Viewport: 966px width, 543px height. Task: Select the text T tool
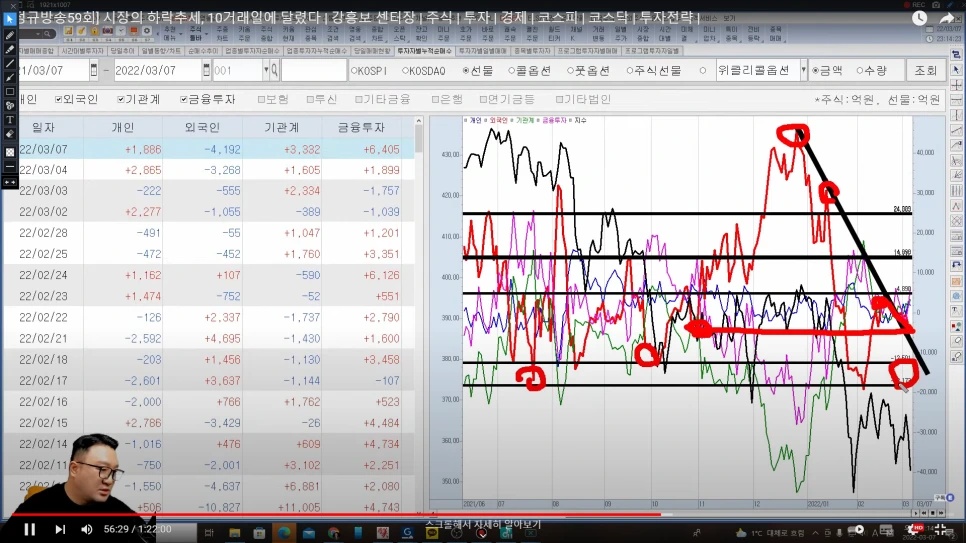coord(9,120)
